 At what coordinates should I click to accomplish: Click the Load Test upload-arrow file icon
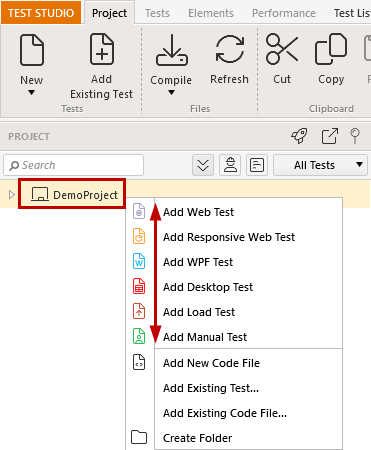point(139,311)
